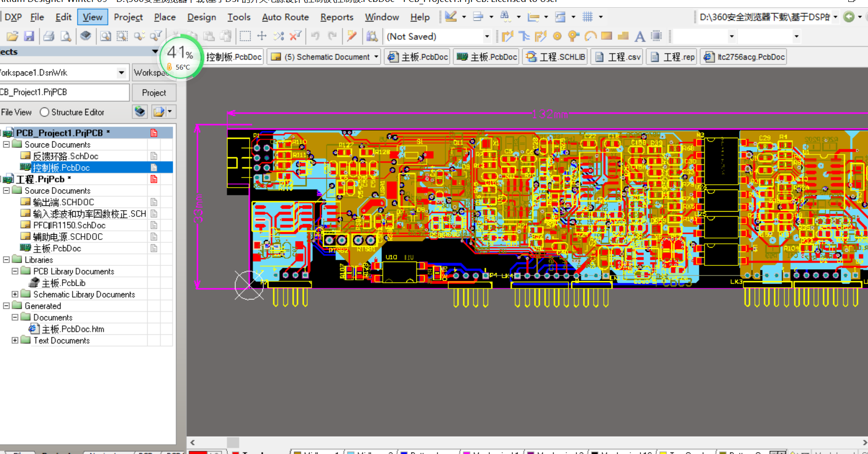Place a via with the via icon
The image size is (868, 454).
tap(573, 36)
